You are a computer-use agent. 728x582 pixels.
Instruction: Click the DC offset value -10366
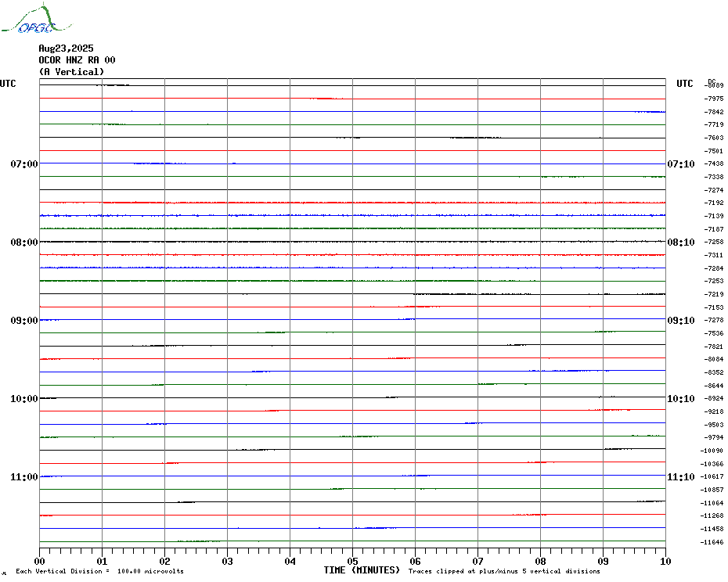point(712,464)
